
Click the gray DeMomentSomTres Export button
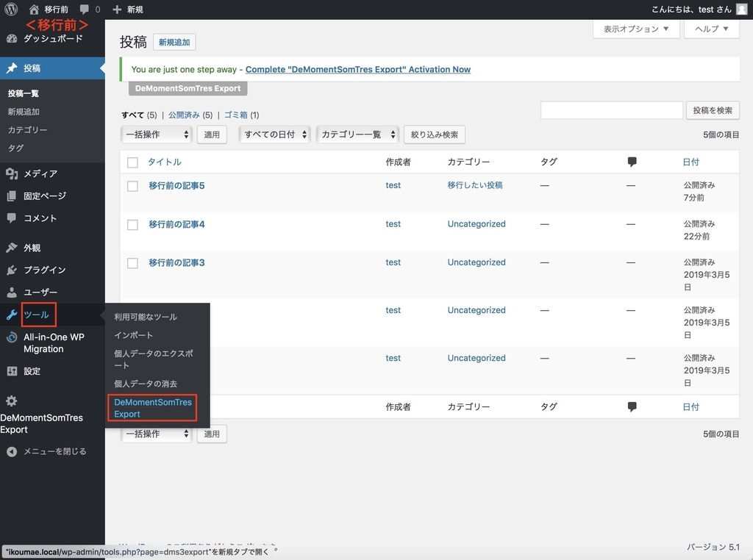(x=188, y=88)
